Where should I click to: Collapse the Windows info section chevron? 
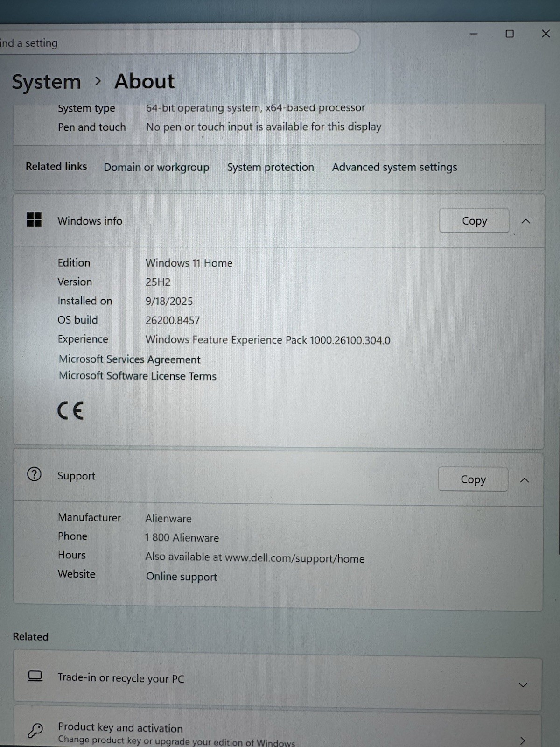tap(526, 221)
